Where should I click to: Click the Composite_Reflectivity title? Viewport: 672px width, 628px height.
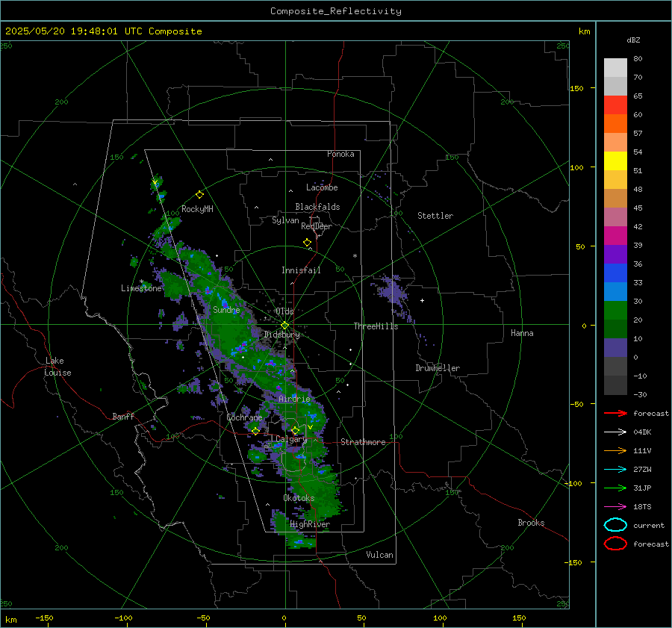(335, 11)
